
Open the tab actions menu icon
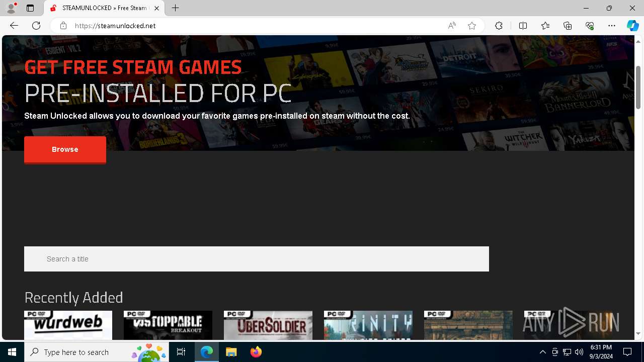click(30, 8)
